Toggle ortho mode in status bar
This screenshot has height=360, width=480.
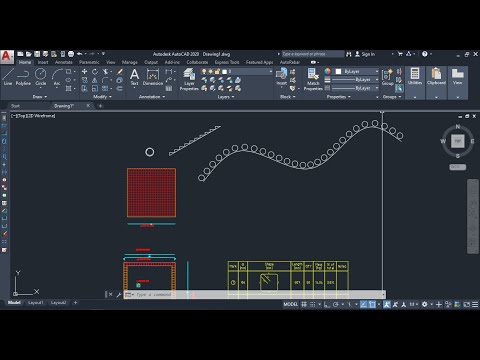pyautogui.click(x=327, y=304)
